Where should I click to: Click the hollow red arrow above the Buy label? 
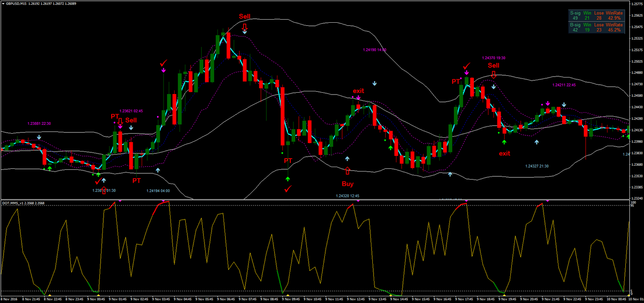point(347,170)
